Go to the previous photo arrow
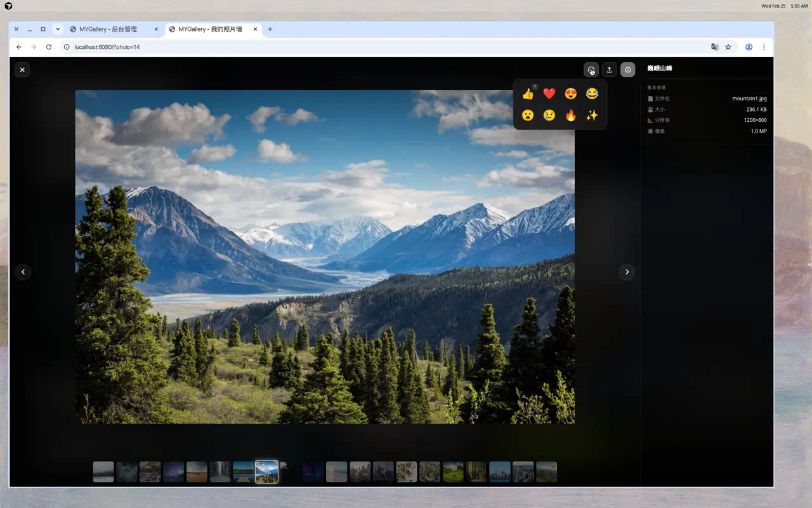Image resolution: width=812 pixels, height=508 pixels. tap(23, 272)
